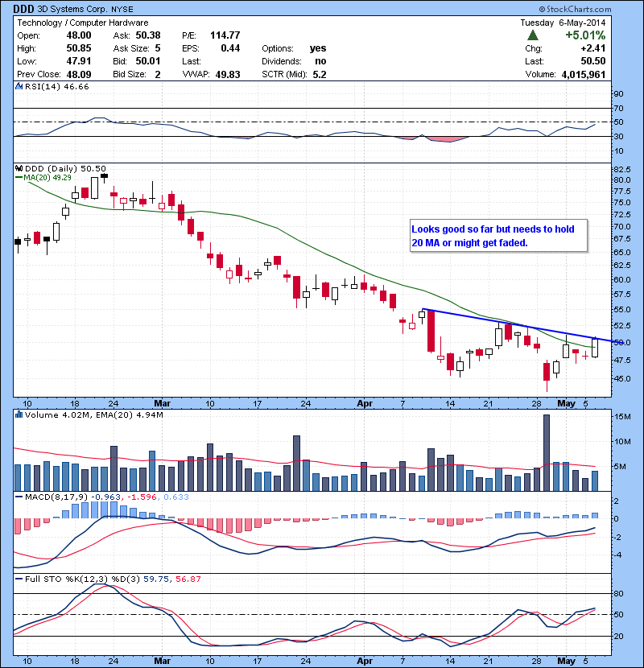Image resolution: width=644 pixels, height=668 pixels.
Task: Click the RSI(14) 46.66 panel label
Action: point(56,86)
